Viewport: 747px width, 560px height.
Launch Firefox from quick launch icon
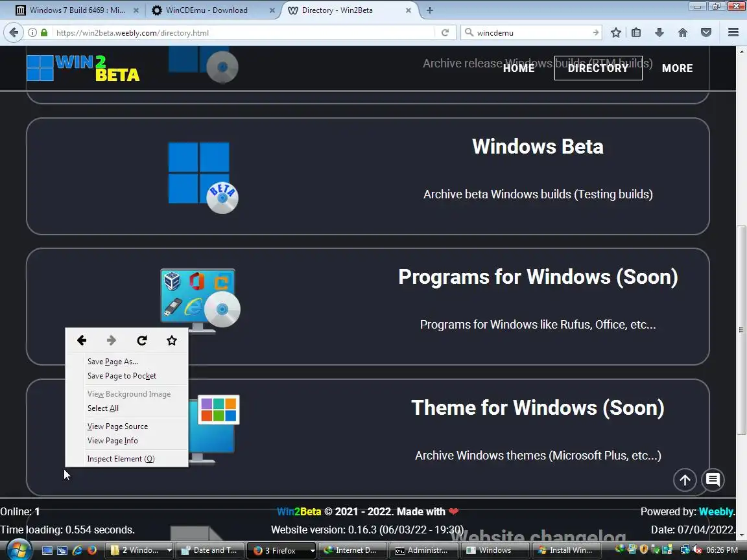point(92,550)
